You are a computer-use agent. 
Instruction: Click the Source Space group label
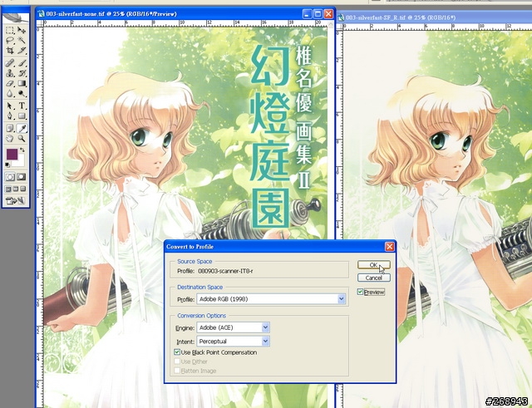point(195,261)
